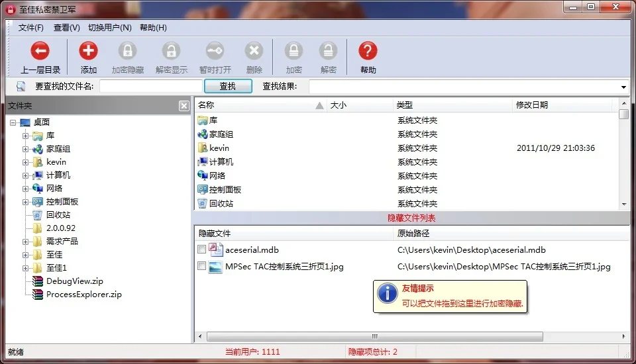Sort by 类型 column header

tap(452, 105)
